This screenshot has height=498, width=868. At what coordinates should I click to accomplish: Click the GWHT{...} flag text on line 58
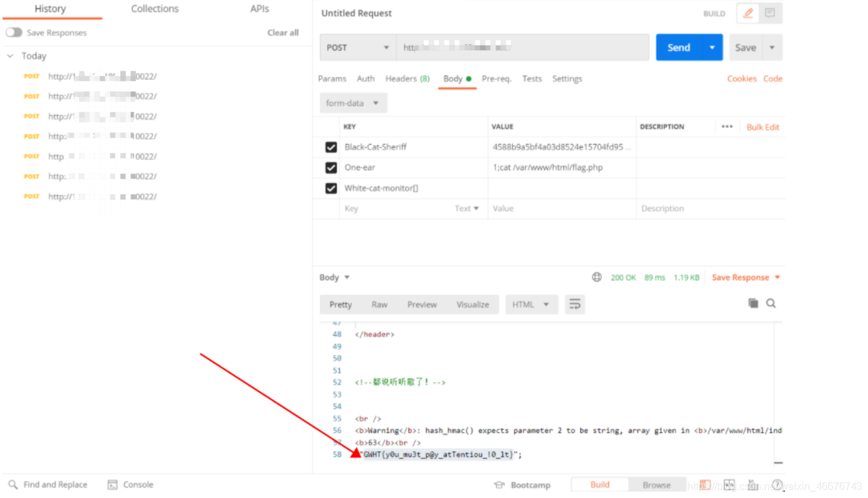click(x=438, y=454)
